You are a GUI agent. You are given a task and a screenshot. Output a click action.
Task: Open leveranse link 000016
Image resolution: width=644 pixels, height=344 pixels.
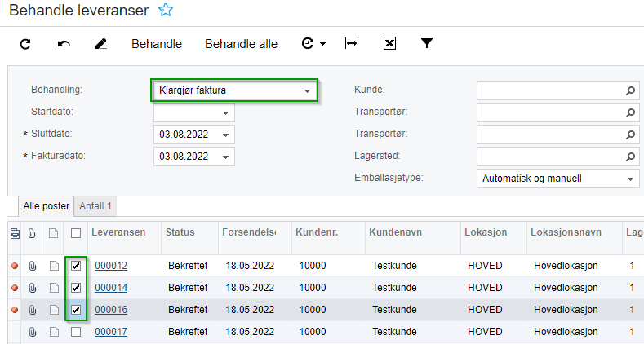tap(111, 310)
